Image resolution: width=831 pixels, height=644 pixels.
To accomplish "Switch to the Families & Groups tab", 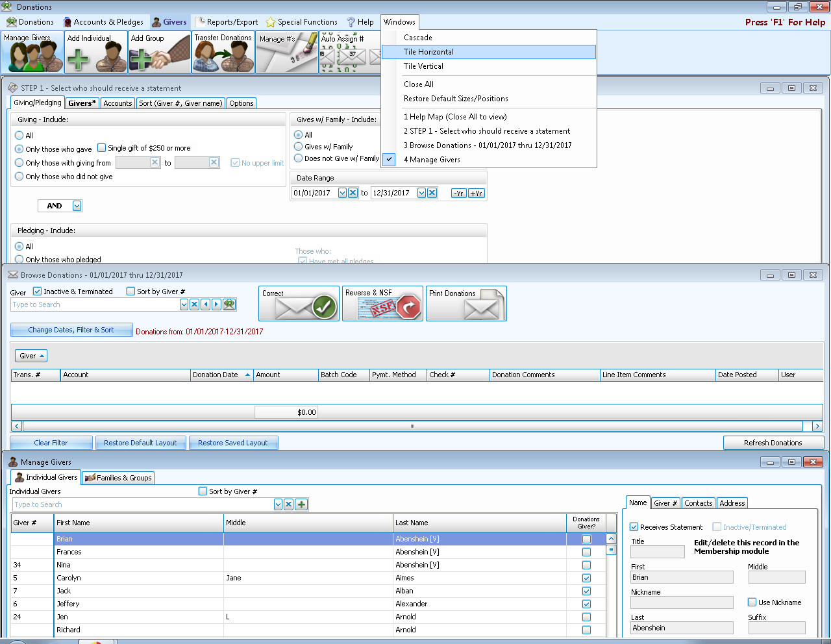I will 119,478.
